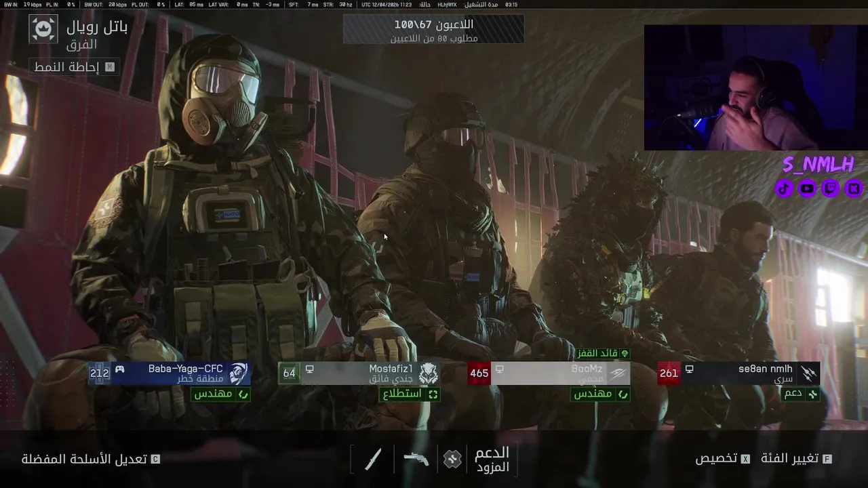Click TikTok icon under S_NMLH
Viewport: 868px width, 488px height.
pos(785,188)
